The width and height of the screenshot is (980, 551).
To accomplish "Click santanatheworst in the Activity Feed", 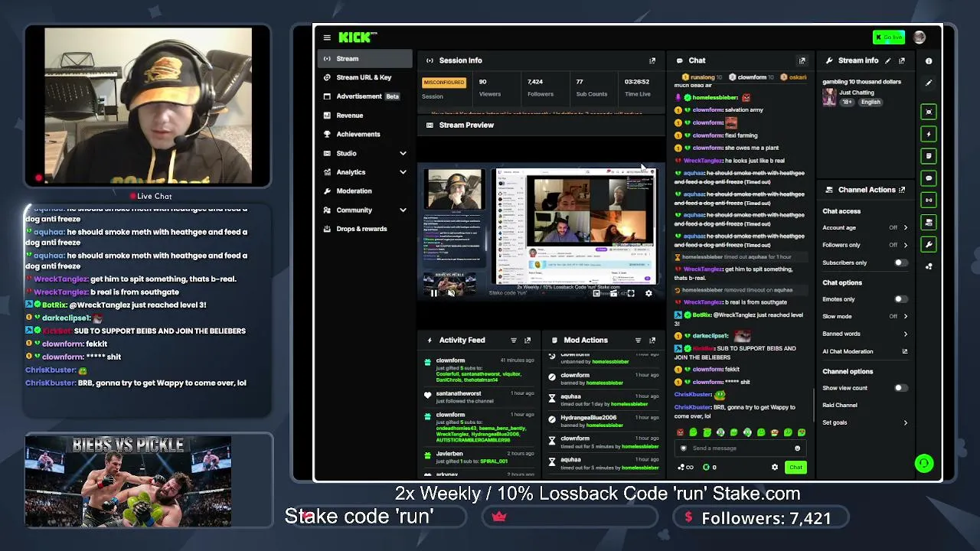I will (459, 394).
